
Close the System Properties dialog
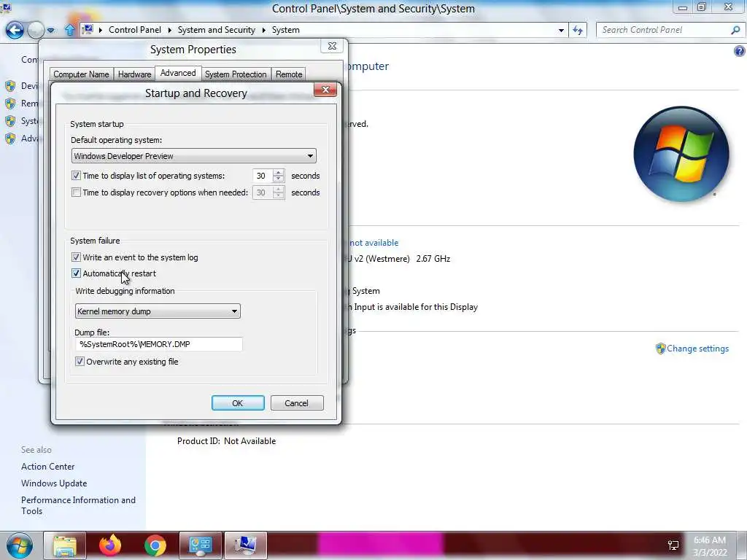coord(332,46)
